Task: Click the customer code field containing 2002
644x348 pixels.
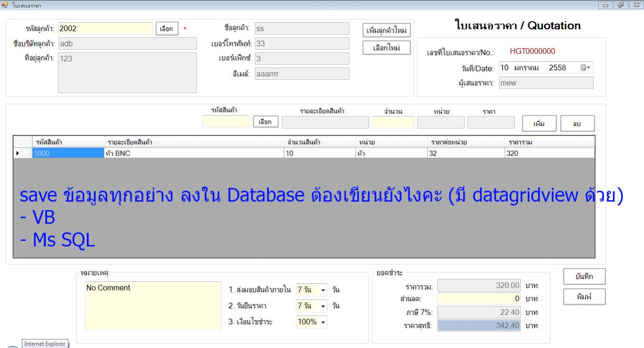Action: (105, 28)
